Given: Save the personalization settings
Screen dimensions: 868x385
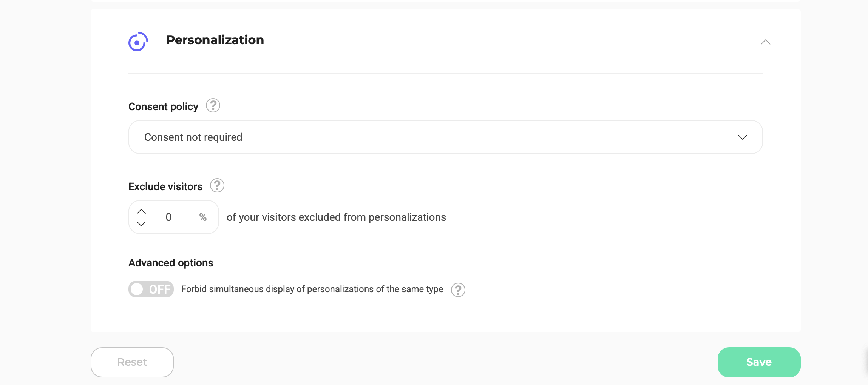Looking at the screenshot, I should (x=758, y=362).
